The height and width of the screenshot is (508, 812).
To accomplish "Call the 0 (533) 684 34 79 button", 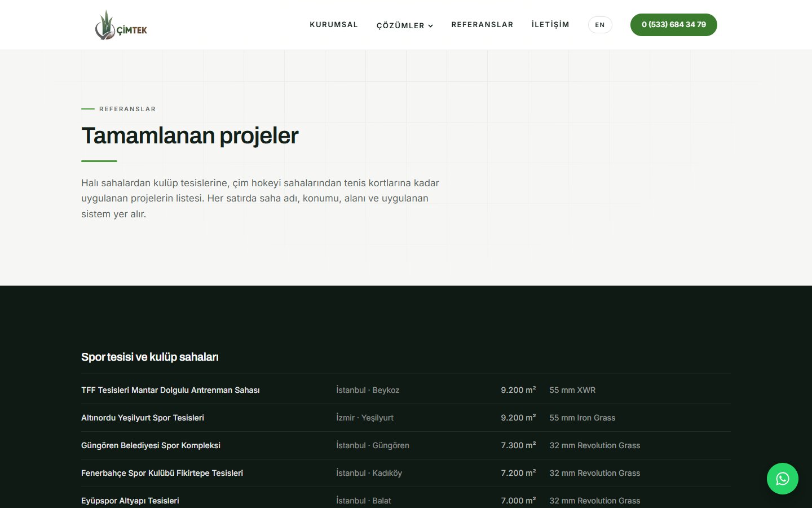I will pyautogui.click(x=673, y=25).
